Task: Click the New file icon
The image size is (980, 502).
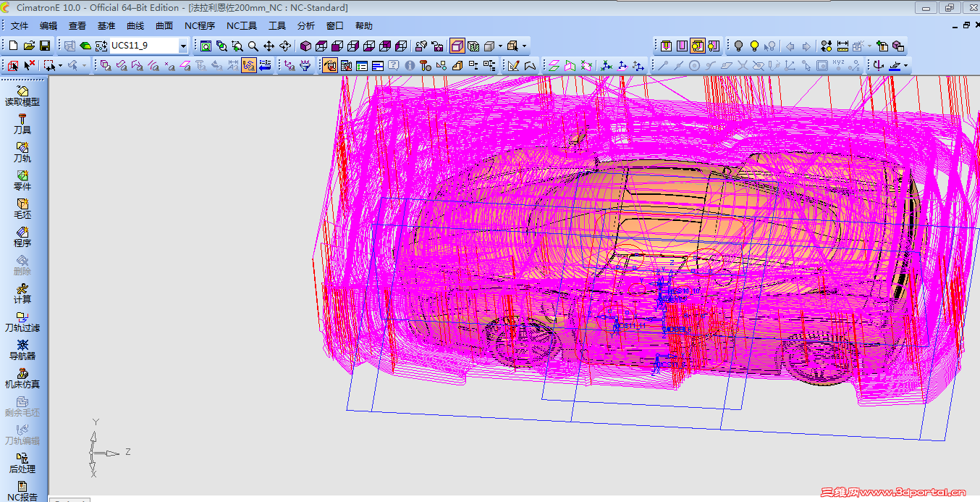Action: click(13, 46)
